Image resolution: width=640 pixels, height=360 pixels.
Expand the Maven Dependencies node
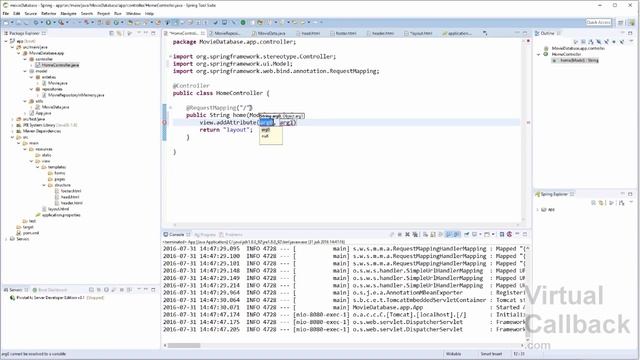12,131
